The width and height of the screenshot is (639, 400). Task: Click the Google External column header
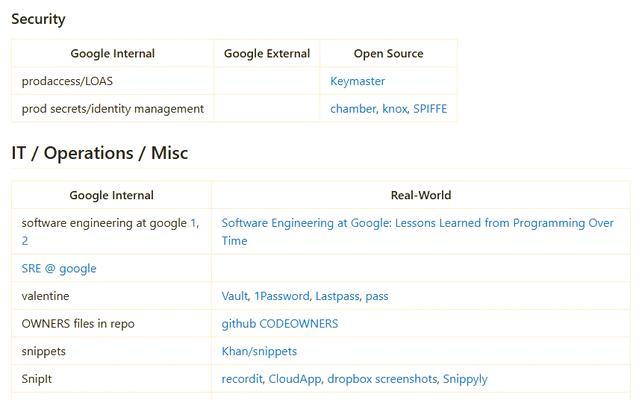pyautogui.click(x=267, y=53)
